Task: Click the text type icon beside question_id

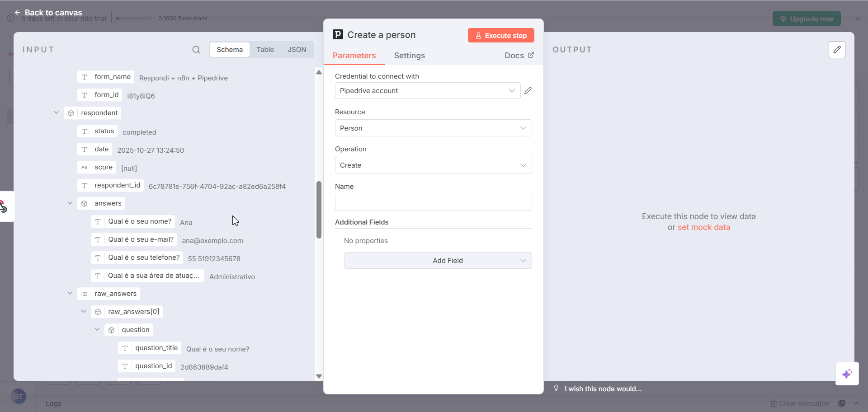Action: tap(125, 366)
